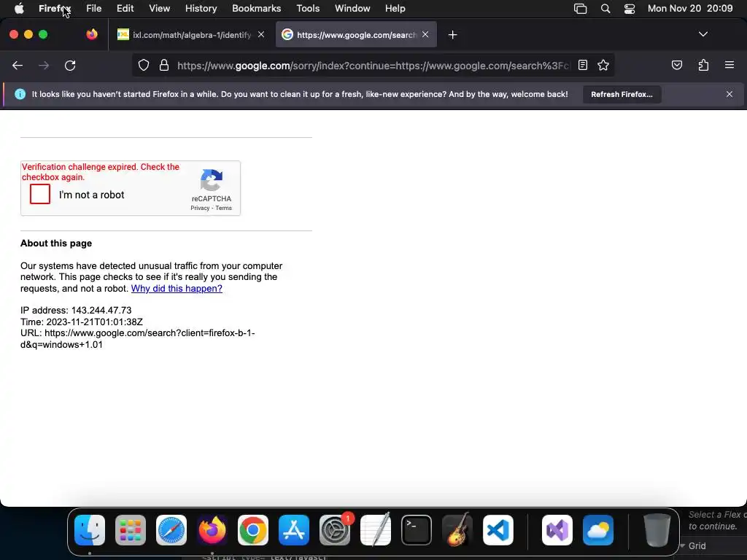The height and width of the screenshot is (560, 747).
Task: Open Visual Studio from the Dock
Action: (x=557, y=530)
